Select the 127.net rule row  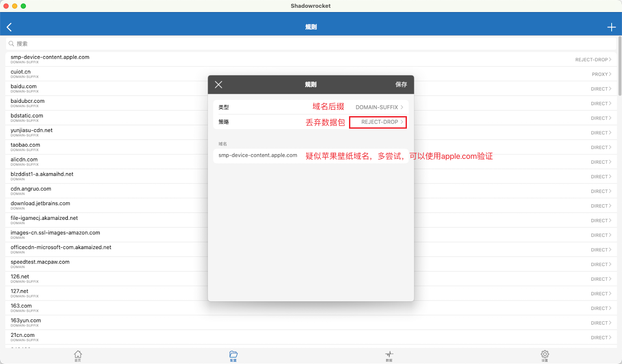coord(311,294)
